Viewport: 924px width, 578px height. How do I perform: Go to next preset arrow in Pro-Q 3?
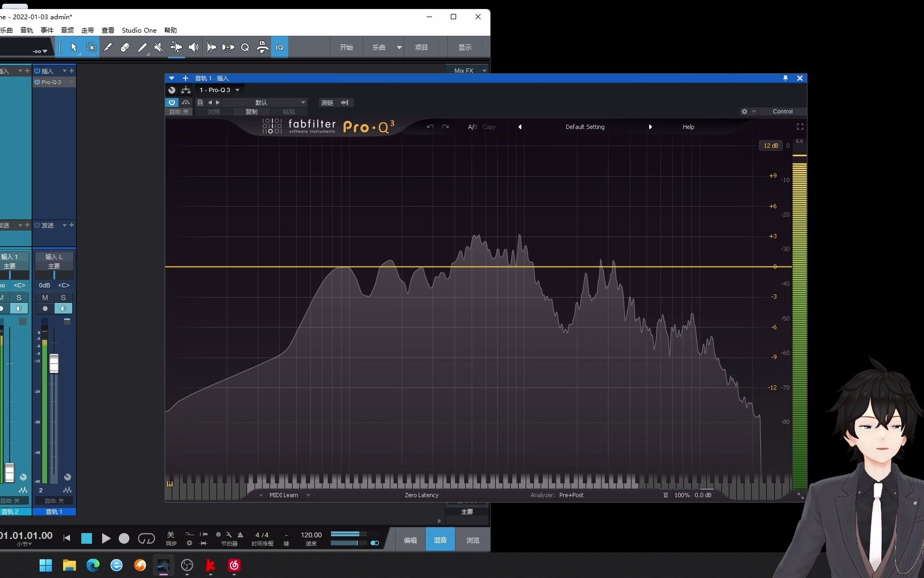tap(650, 127)
